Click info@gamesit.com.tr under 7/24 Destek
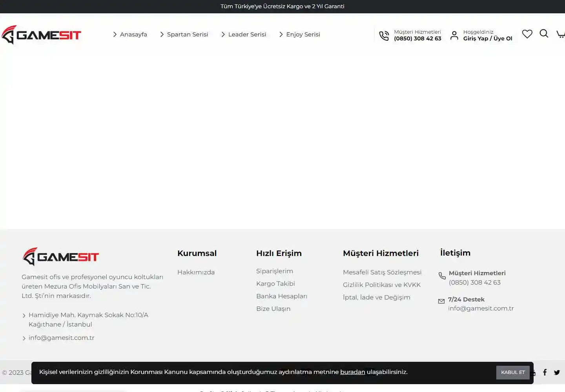Viewport: 565px width, 392px height. point(481,308)
